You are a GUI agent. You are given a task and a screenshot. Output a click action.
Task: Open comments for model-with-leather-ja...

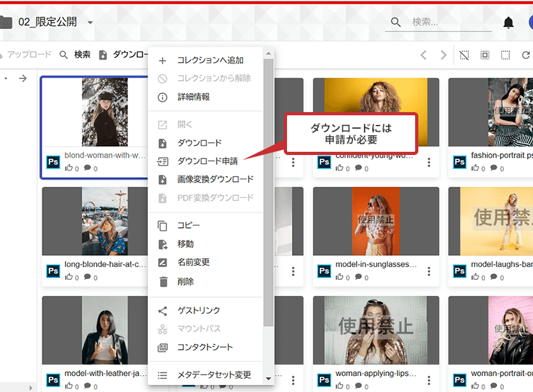click(x=88, y=386)
